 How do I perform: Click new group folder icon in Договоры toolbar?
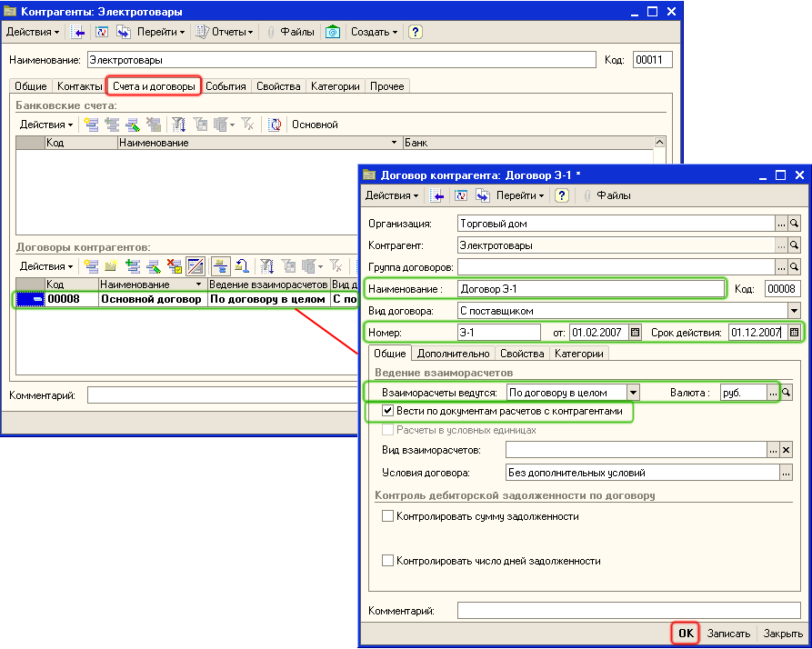point(111,266)
